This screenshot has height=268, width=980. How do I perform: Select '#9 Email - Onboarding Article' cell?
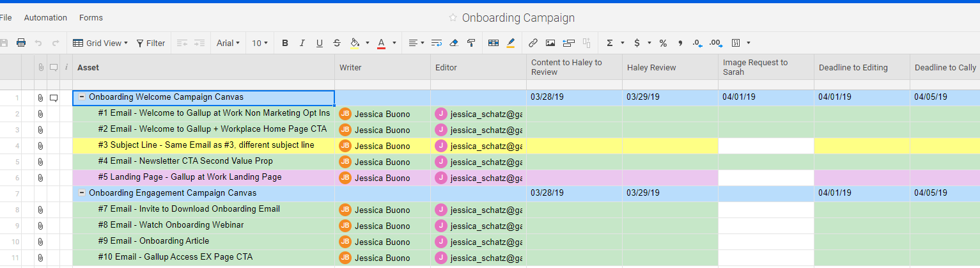coord(203,242)
